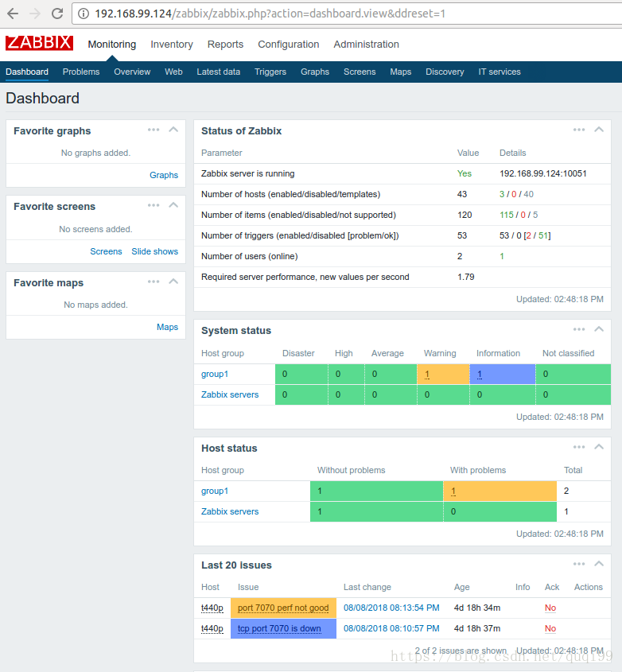Screen dimensions: 622x672
Task: Open Zabbix servers link in System status
Action: click(230, 394)
